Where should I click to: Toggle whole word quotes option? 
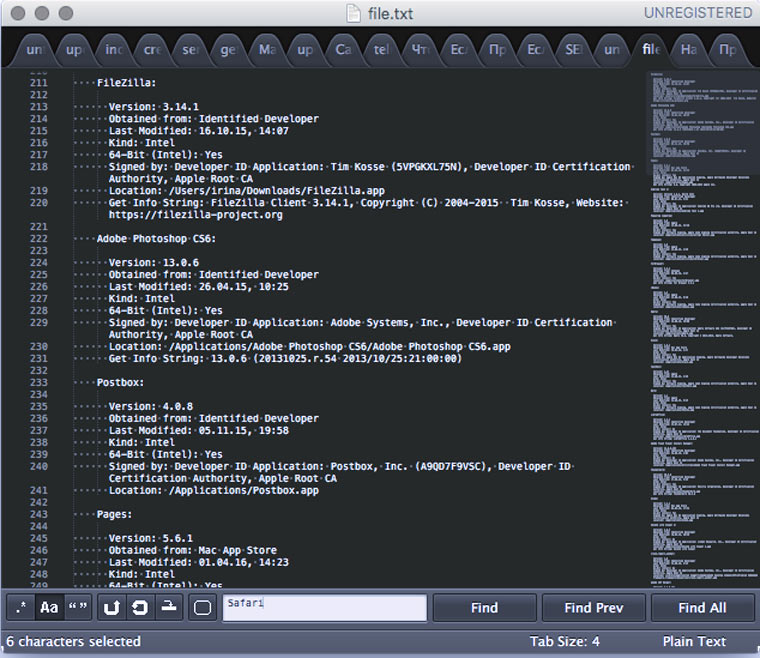pos(78,608)
